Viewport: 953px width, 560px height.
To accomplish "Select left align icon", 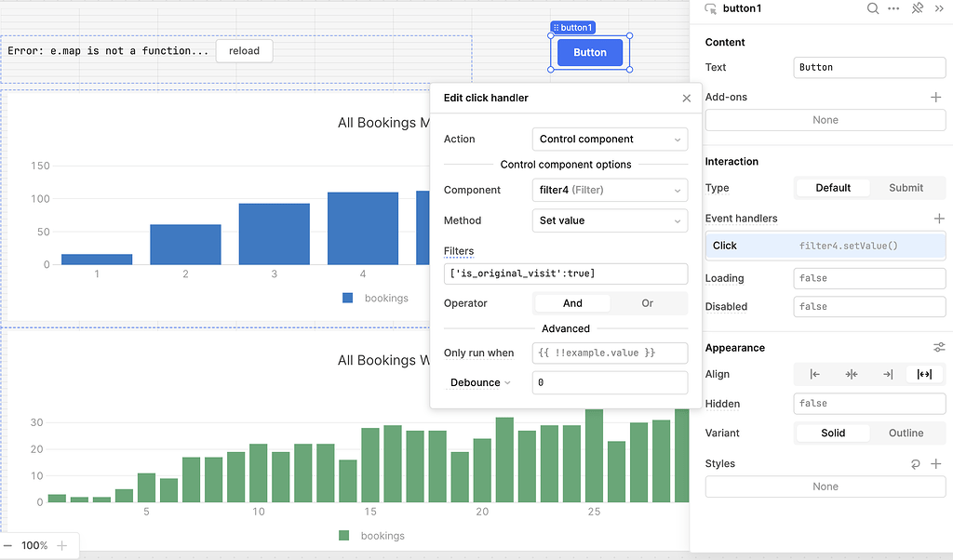I will (815, 374).
